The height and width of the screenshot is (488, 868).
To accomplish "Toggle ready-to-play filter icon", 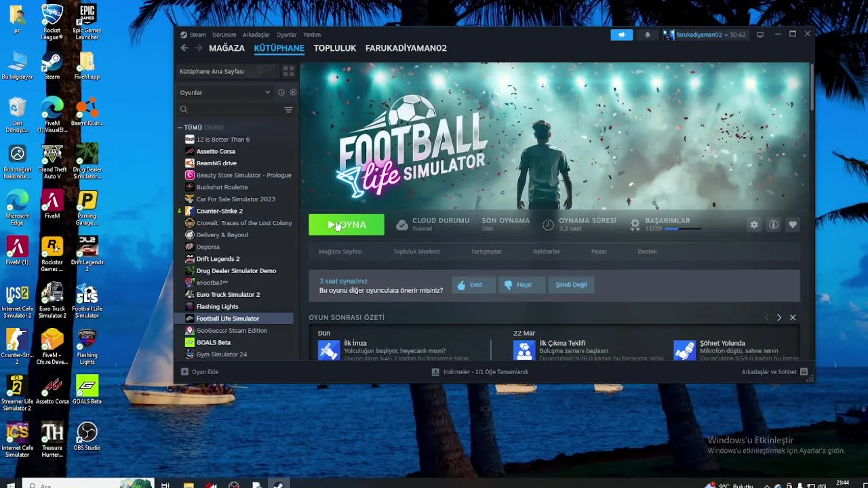I will (x=293, y=92).
